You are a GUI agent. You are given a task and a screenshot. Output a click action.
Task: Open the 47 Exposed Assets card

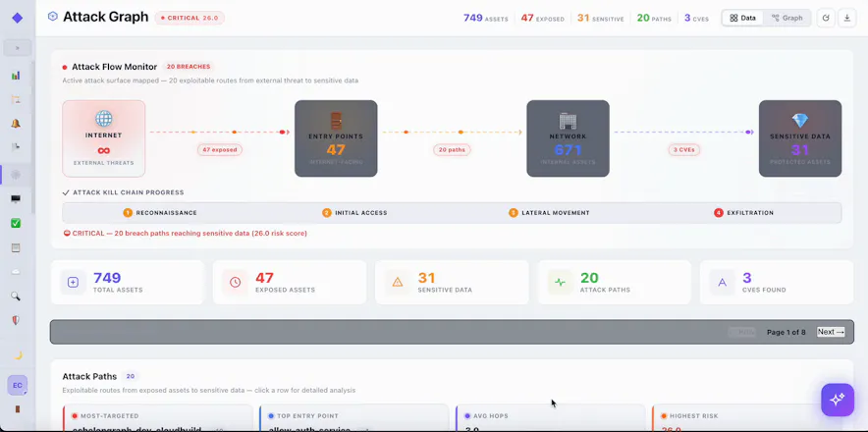(290, 283)
